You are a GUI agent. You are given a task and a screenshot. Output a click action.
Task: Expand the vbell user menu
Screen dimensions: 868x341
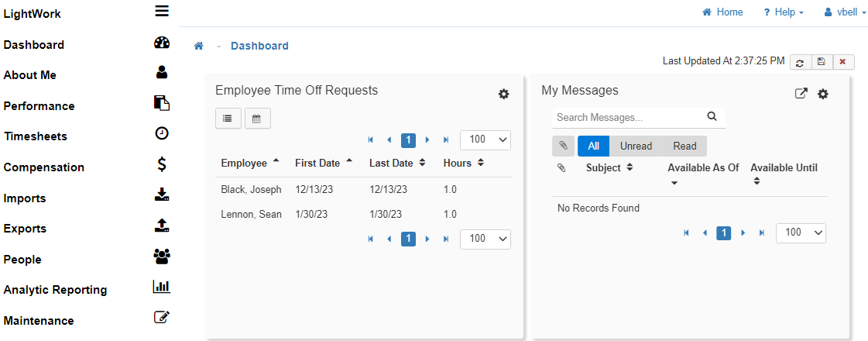[x=845, y=12]
